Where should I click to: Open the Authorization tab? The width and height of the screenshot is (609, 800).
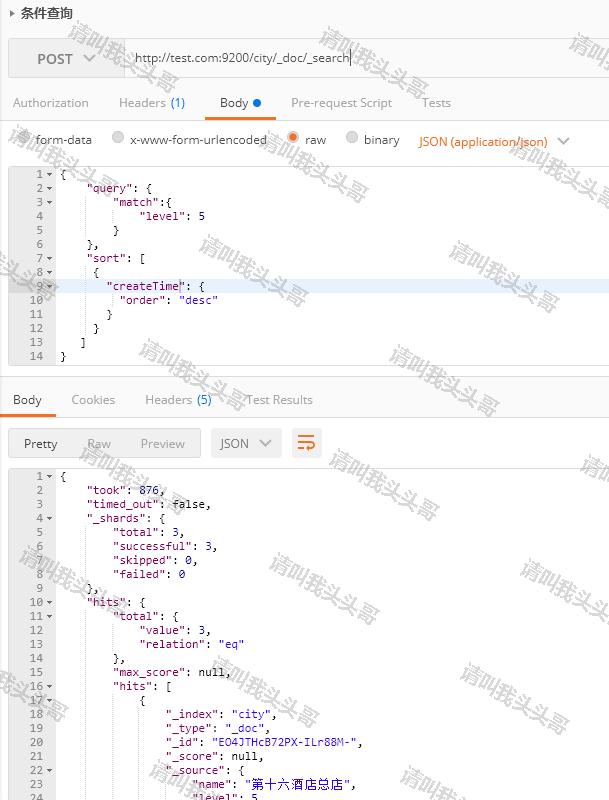(x=50, y=103)
